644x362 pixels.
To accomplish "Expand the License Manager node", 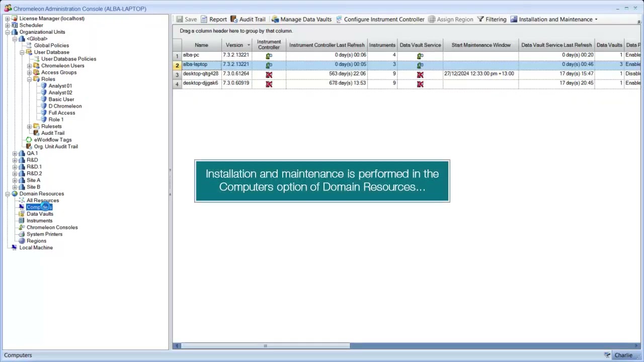I will [x=7, y=19].
